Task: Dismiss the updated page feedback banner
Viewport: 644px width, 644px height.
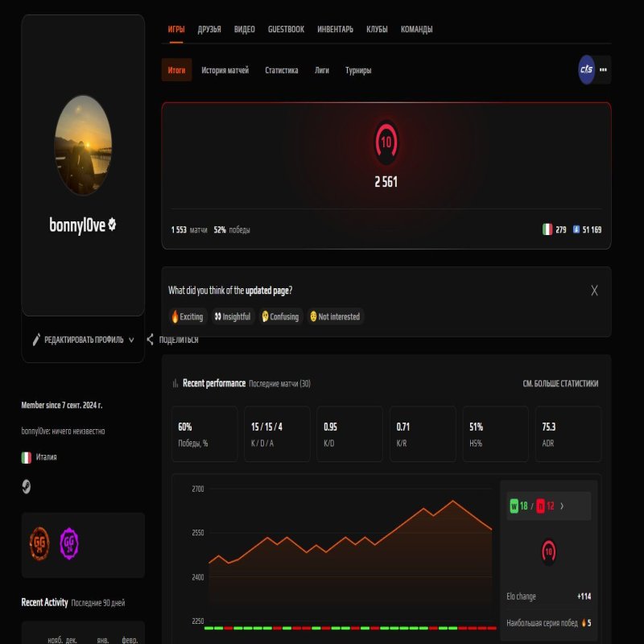Action: tap(594, 288)
